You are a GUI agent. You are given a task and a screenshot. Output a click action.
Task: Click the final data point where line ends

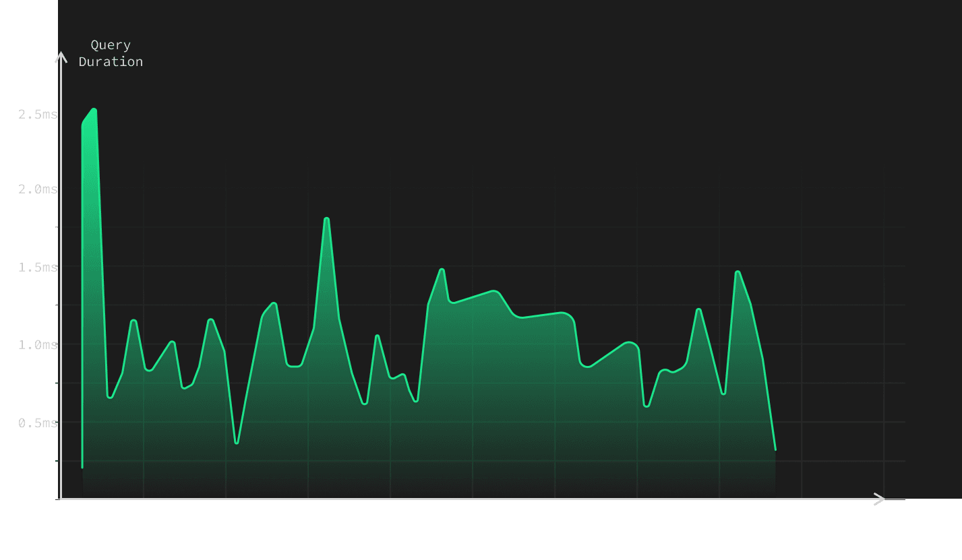(775, 449)
